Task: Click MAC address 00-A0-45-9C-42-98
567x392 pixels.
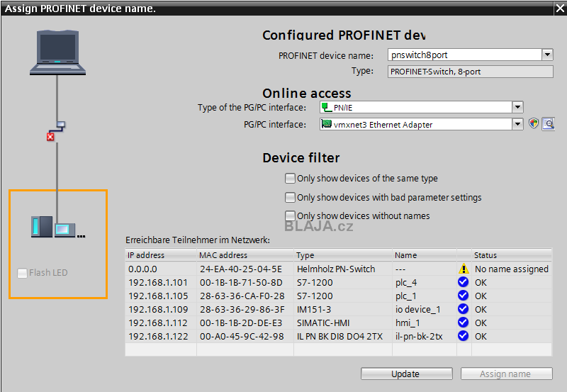Action: 242,336
